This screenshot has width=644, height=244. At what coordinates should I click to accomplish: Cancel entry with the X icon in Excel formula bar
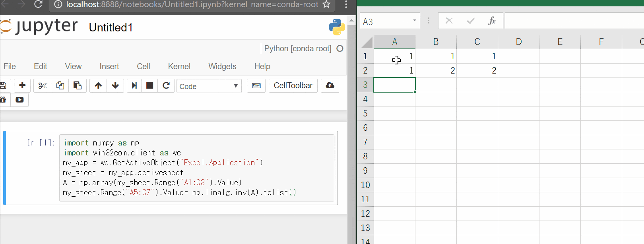point(449,21)
